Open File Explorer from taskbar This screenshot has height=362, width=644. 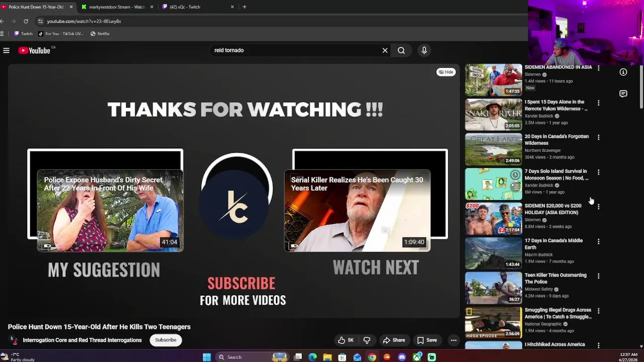(328, 357)
